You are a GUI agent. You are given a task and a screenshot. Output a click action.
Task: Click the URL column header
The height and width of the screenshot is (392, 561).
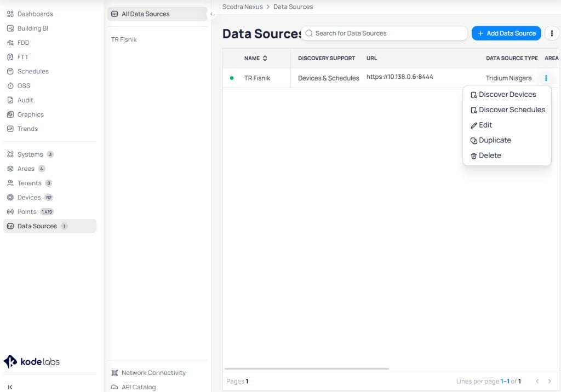click(371, 58)
